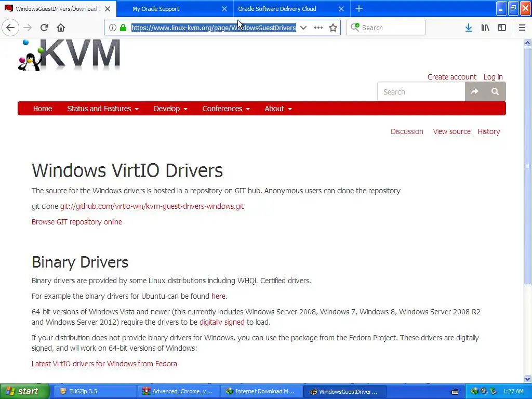Screen dimensions: 532x399
Task: Open the Discussion page link
Action: point(407,131)
